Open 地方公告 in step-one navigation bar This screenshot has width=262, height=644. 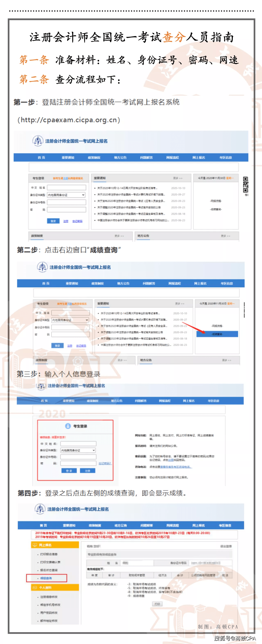point(120,158)
